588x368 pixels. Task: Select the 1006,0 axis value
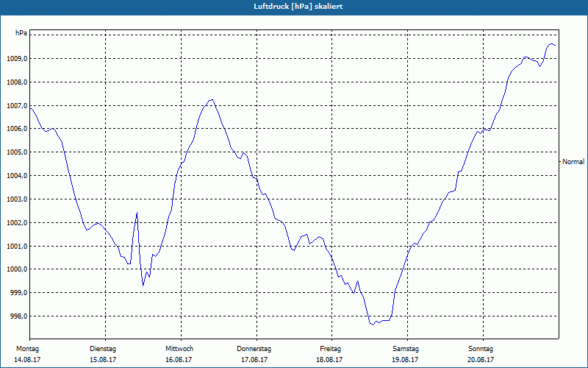pos(17,129)
